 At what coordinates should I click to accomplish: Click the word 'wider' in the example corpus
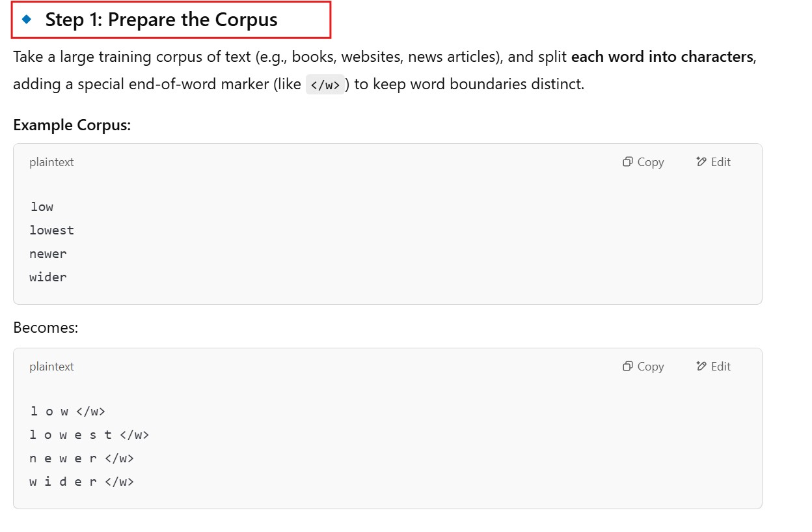47,277
